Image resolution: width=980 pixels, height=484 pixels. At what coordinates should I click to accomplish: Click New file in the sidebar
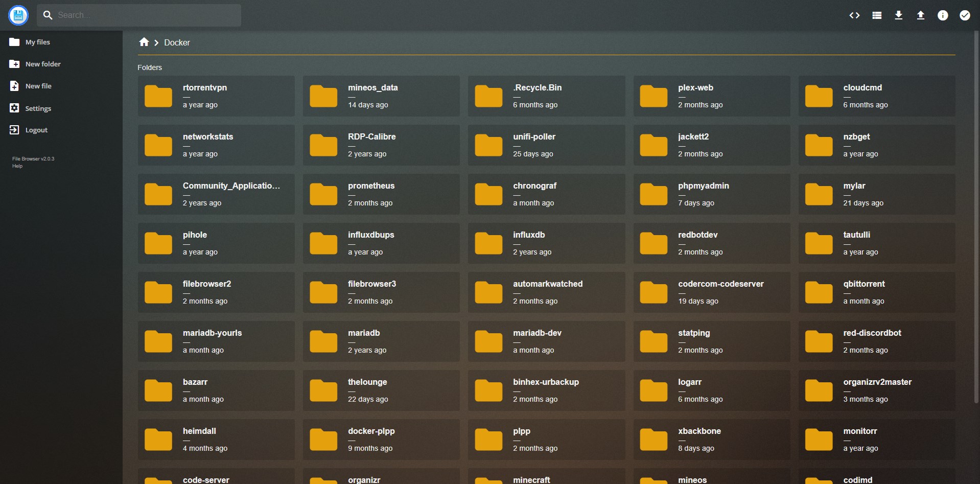coord(38,86)
